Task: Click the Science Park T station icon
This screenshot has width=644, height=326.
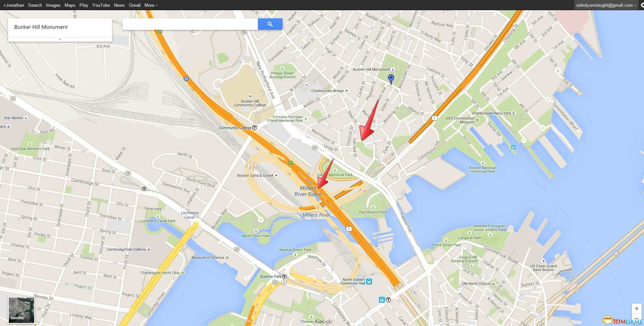Action: coord(284,277)
